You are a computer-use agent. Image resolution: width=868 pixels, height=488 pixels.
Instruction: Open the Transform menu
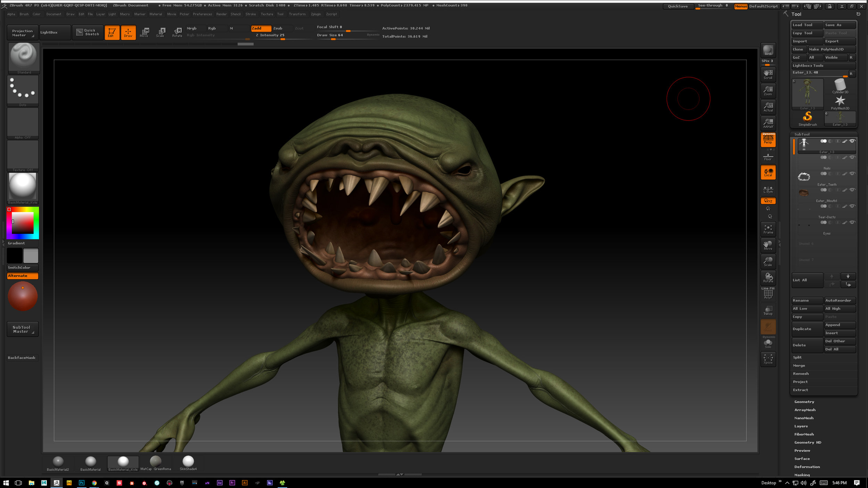298,14
